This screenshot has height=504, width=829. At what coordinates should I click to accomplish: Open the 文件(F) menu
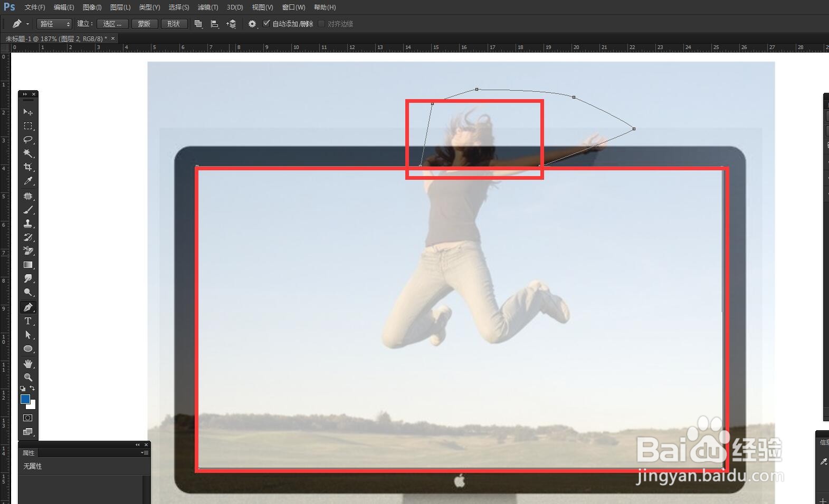coord(35,7)
